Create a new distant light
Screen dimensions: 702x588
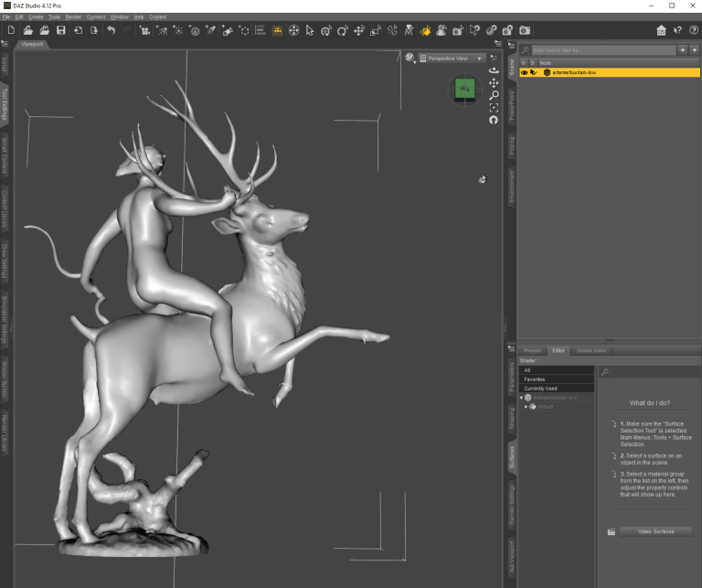point(162,30)
